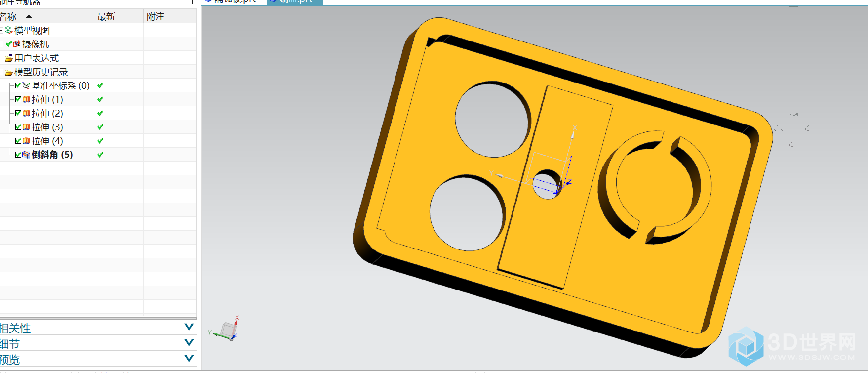
Task: Click the up-to-date check mark for 基准坐标系 (0)
Action: pos(100,85)
